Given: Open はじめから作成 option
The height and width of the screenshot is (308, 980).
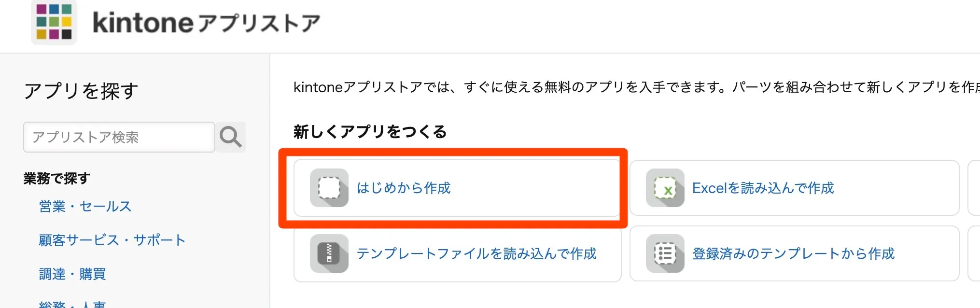Looking at the screenshot, I should [x=457, y=188].
